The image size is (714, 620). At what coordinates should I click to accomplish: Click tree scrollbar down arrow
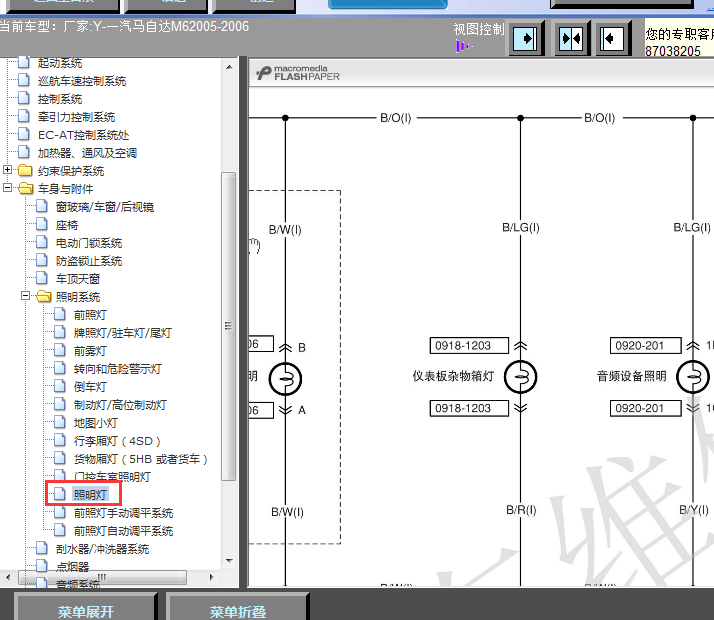coord(229,561)
